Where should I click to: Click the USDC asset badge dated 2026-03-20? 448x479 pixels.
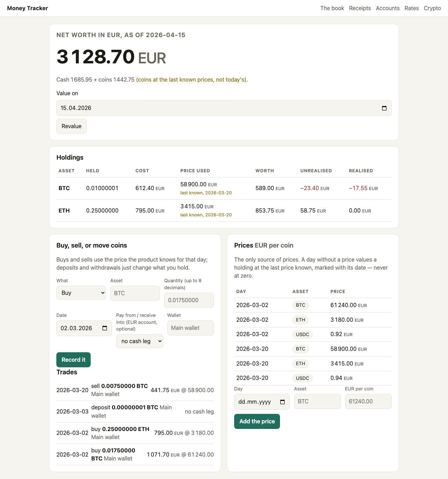pos(302,378)
